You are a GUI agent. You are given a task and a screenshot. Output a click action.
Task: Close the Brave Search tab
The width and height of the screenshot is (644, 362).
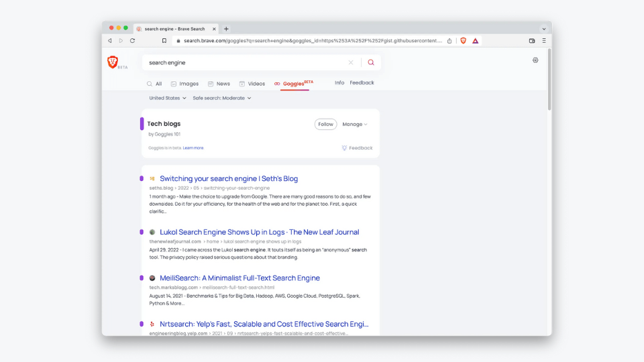point(214,29)
